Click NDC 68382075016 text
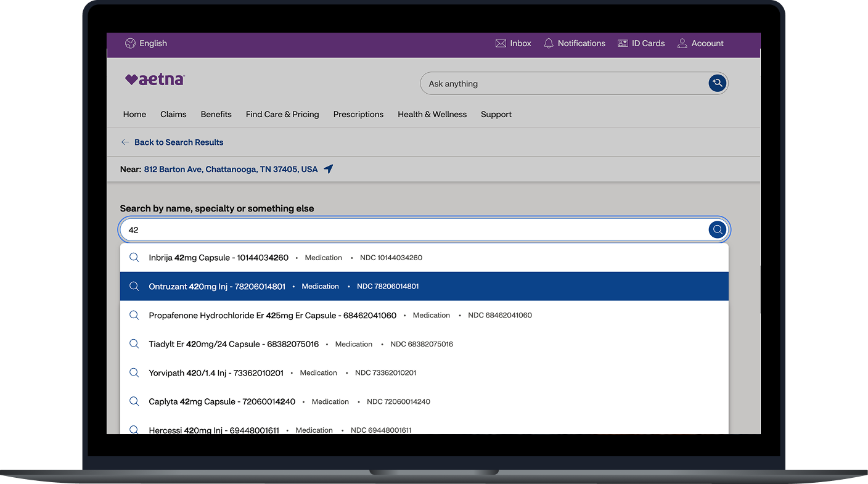The image size is (868, 484). click(422, 344)
